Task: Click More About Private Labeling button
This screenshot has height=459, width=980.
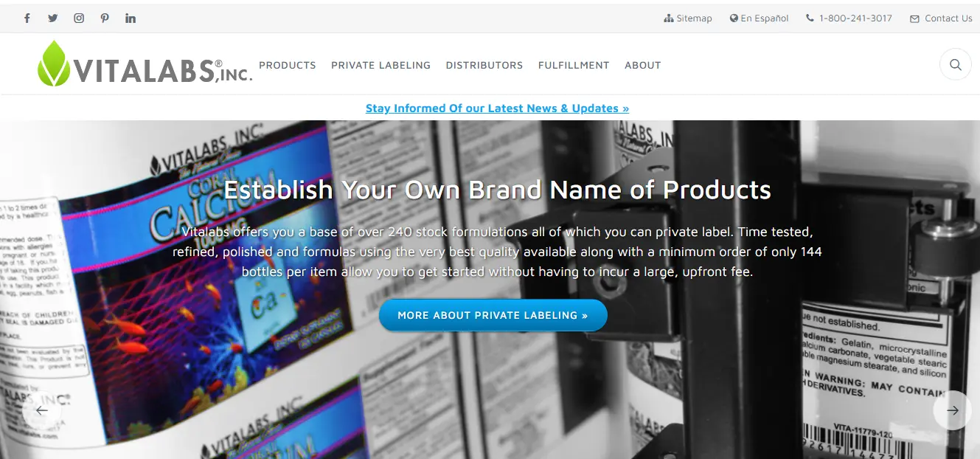Action: 493,315
